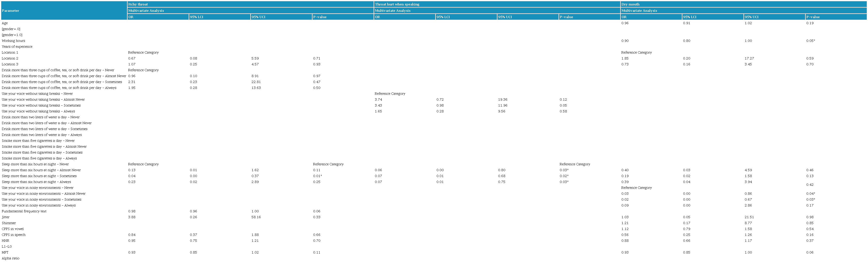Click the Throat hurt when speaking header
Viewport: 868px width, 262px height.
tap(397, 4)
